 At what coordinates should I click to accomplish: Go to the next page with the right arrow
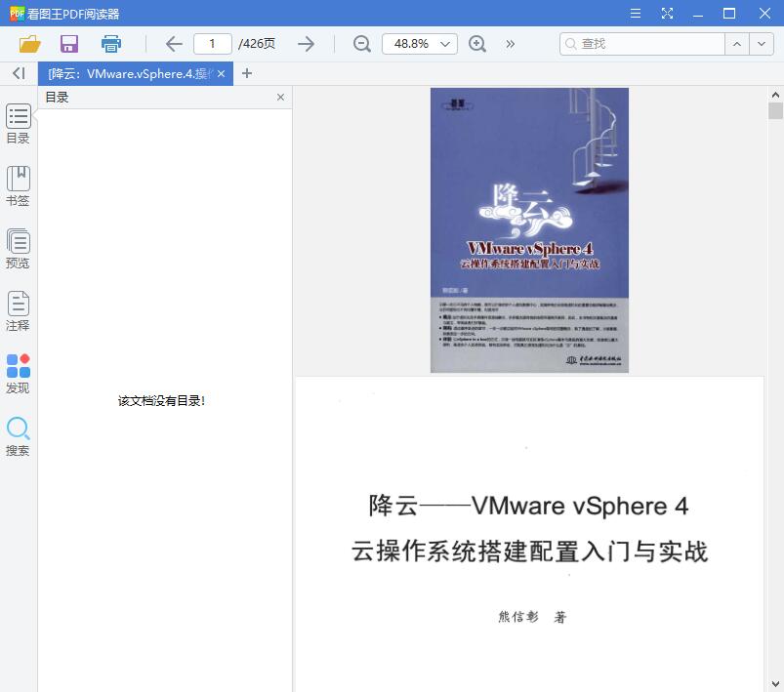[x=306, y=44]
